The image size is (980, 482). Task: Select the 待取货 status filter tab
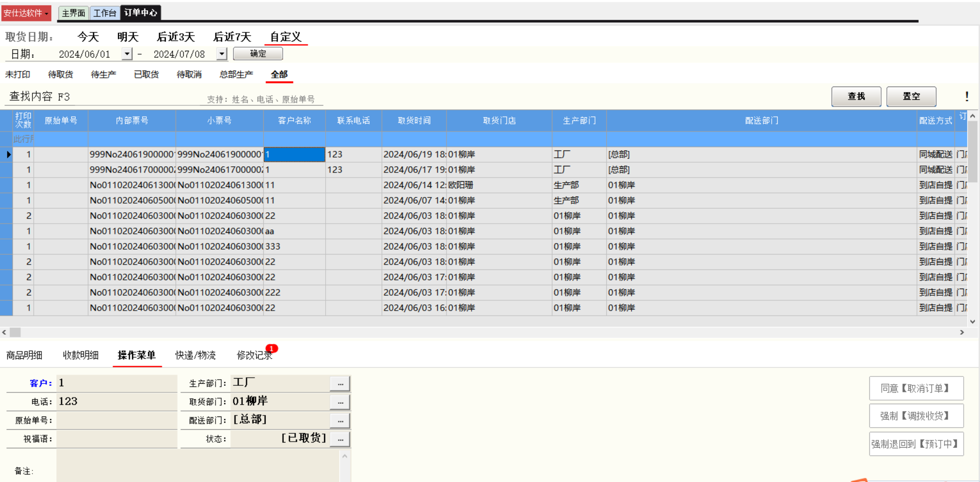click(60, 75)
